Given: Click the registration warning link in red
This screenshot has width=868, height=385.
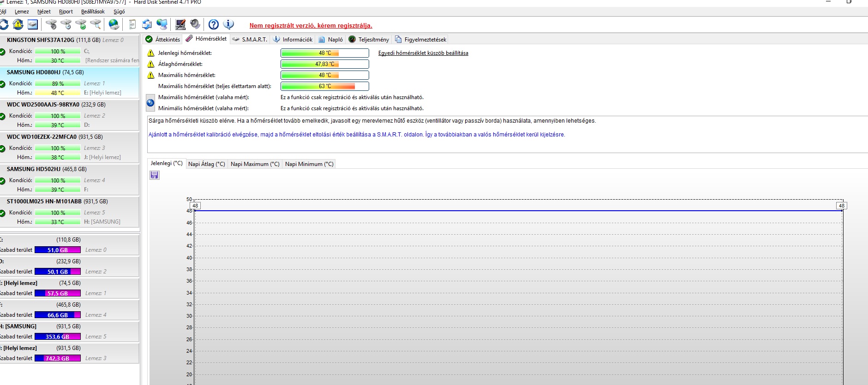Looking at the screenshot, I should tap(311, 26).
